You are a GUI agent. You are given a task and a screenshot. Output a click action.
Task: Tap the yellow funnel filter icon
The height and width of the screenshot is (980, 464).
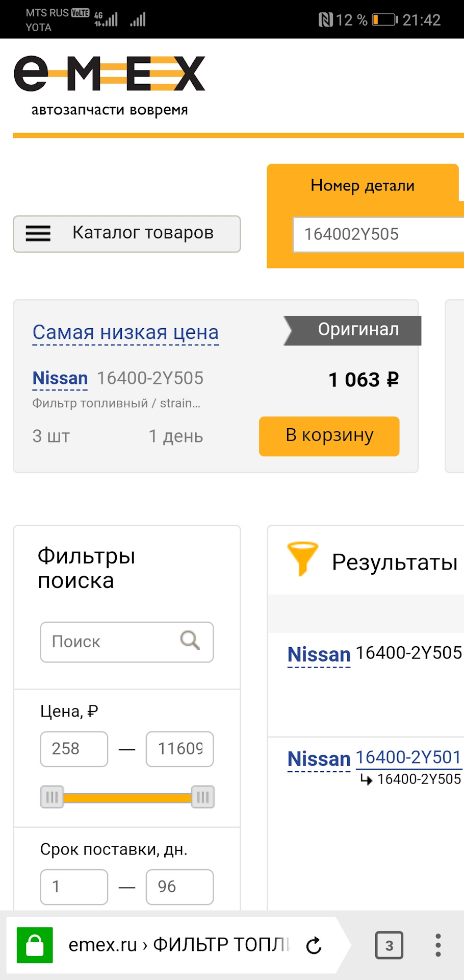302,559
